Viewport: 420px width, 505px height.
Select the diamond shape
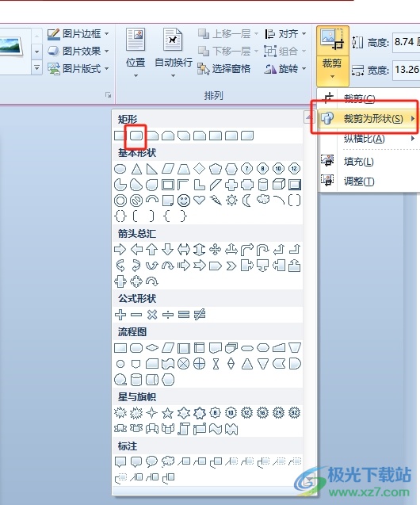coord(199,168)
